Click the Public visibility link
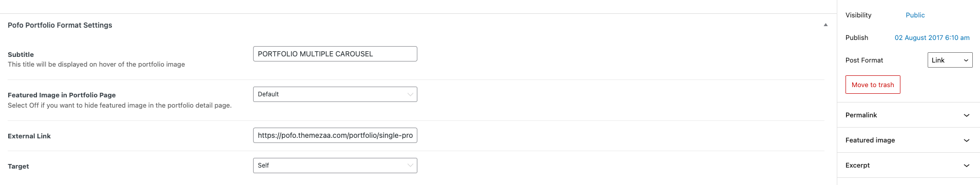Viewport: 980px width, 185px height. 915,15
